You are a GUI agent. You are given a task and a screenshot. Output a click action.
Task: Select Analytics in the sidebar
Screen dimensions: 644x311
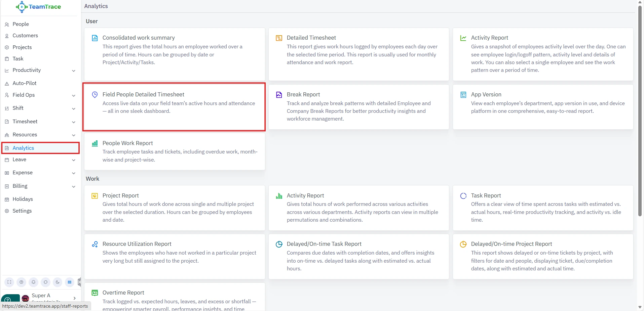click(23, 148)
